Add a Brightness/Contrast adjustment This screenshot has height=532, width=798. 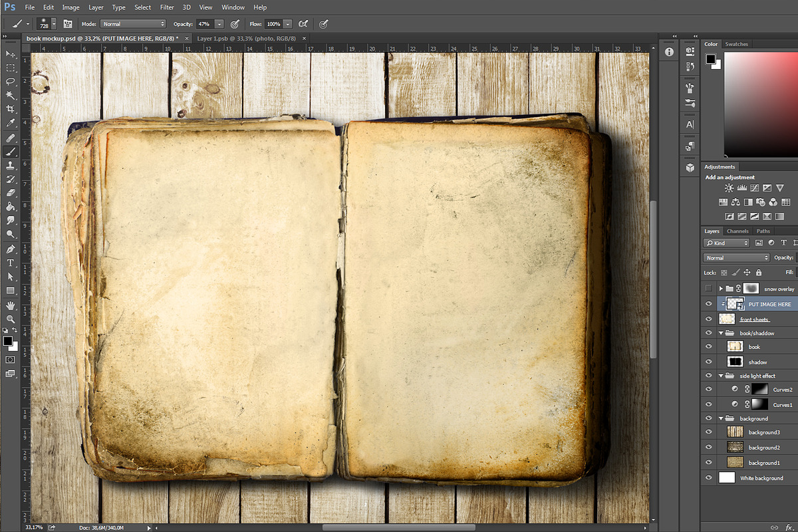point(729,188)
